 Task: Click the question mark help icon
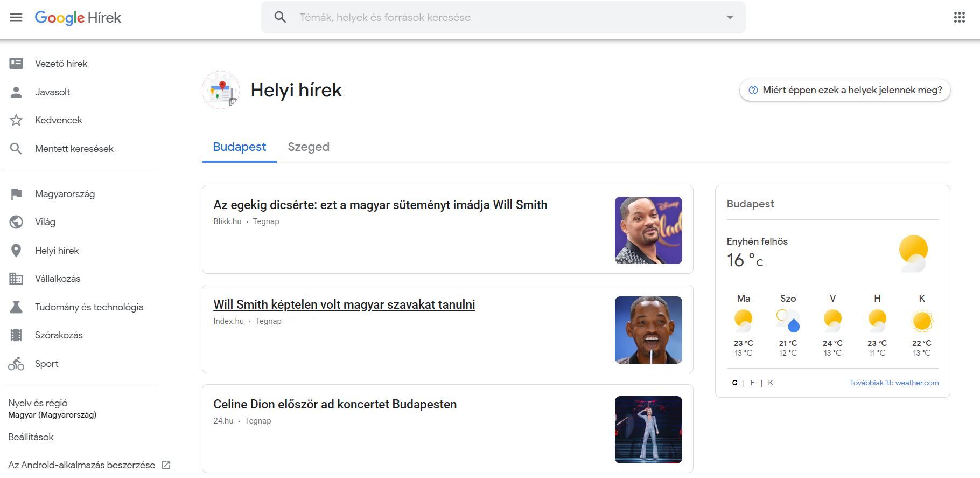coord(753,90)
